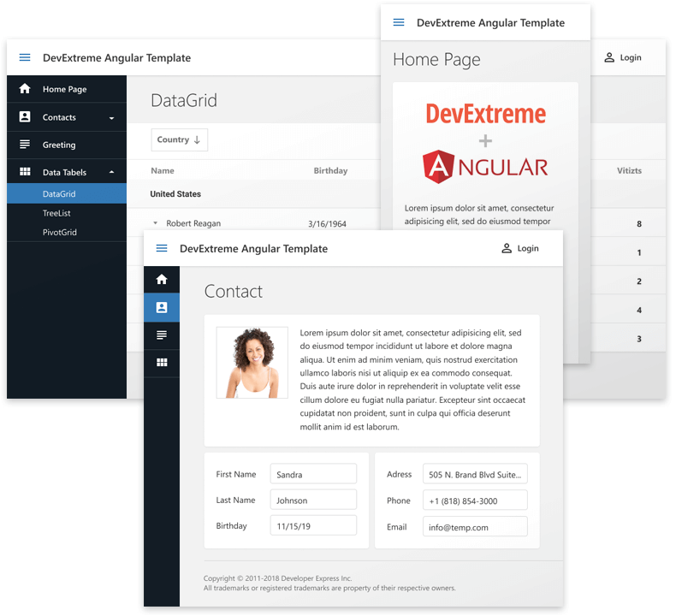Click the value 4 in Vitizts column
Viewport: 676px width, 616px height.
click(639, 310)
